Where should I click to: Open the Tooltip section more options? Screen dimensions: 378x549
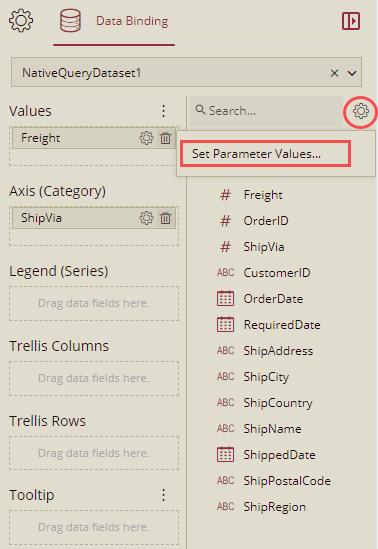(x=163, y=495)
